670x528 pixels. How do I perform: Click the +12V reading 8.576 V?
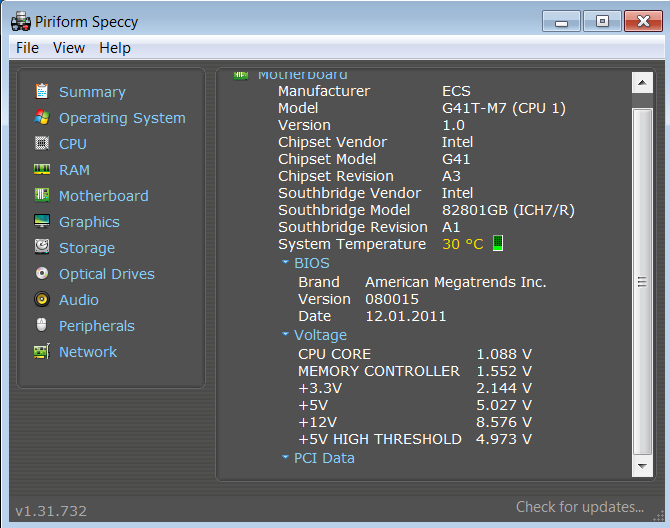pos(504,422)
